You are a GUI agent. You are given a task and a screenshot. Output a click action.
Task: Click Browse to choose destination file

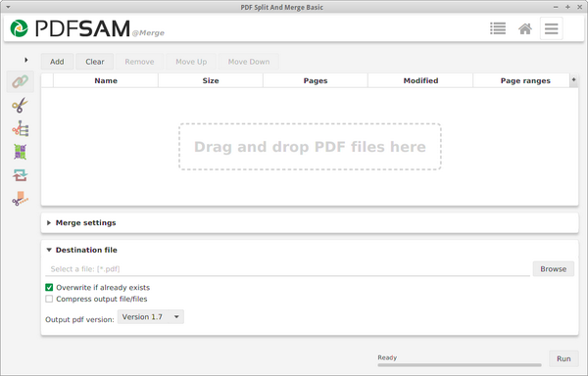pos(553,269)
